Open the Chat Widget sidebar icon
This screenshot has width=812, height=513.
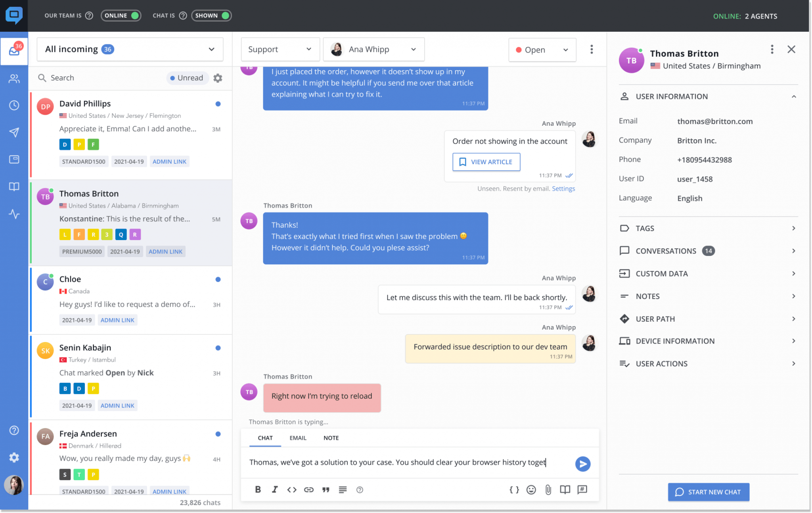tap(14, 159)
